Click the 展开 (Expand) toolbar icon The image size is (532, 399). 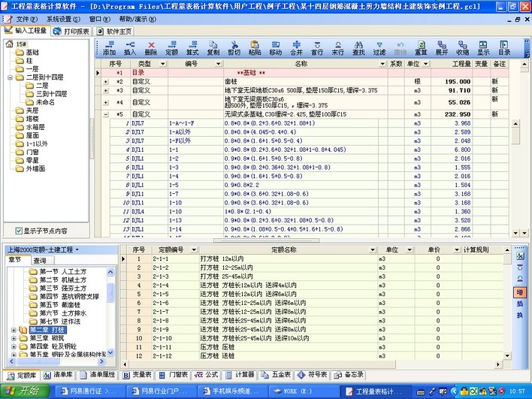click(442, 48)
